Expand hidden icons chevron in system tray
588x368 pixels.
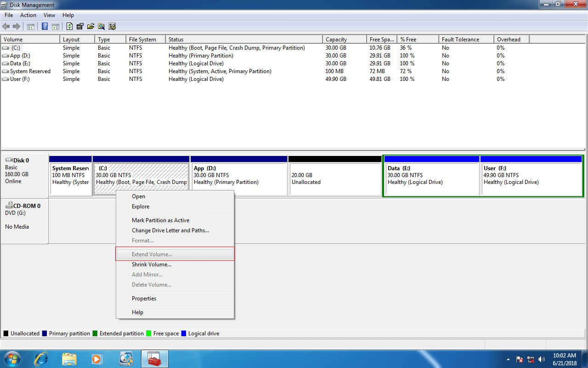point(508,359)
